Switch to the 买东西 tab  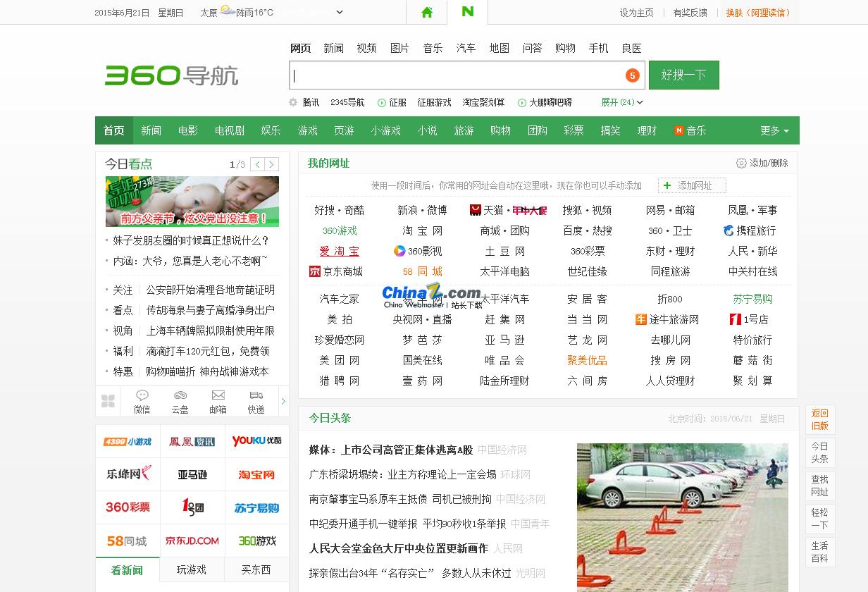click(x=256, y=569)
